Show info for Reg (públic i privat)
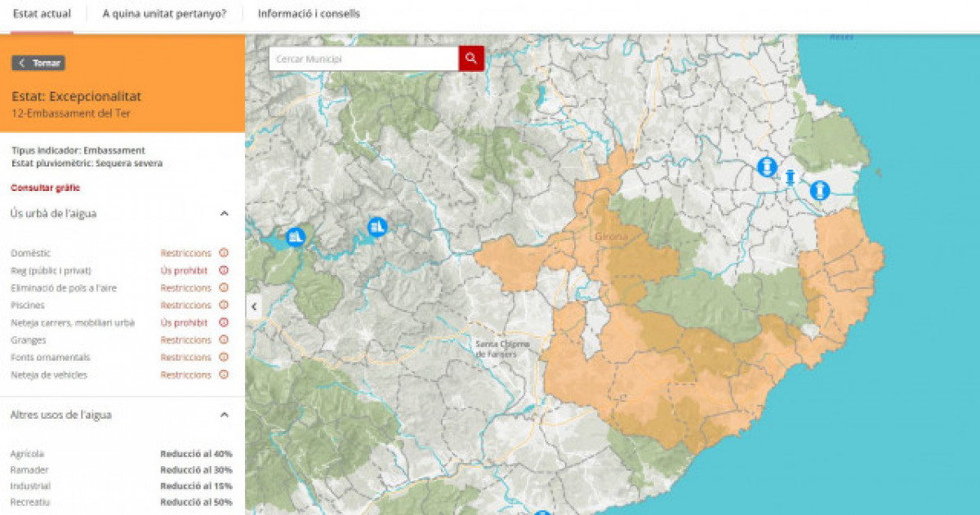This screenshot has height=515, width=980. [x=224, y=270]
